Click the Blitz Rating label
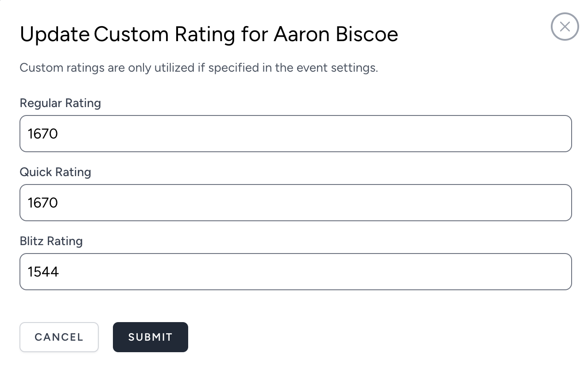 tap(51, 241)
